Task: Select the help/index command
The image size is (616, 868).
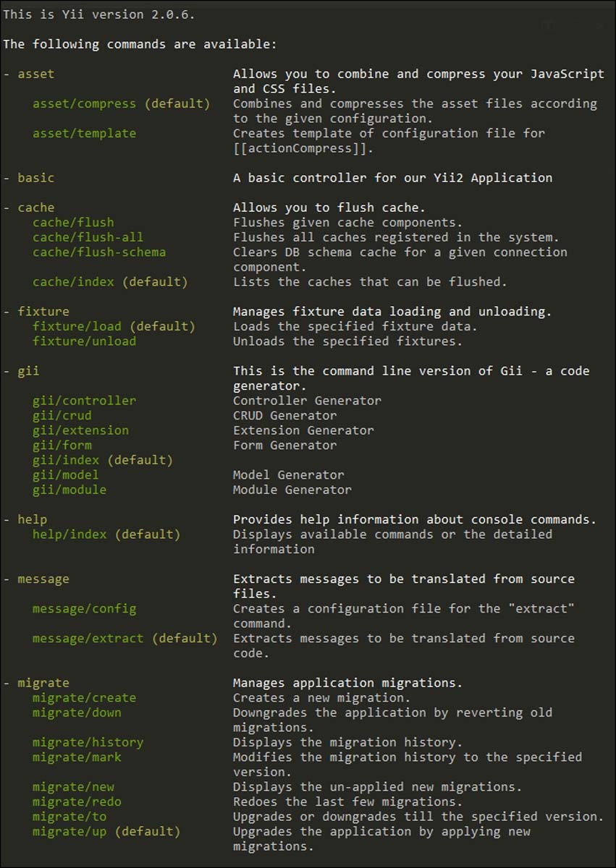Action: (69, 534)
